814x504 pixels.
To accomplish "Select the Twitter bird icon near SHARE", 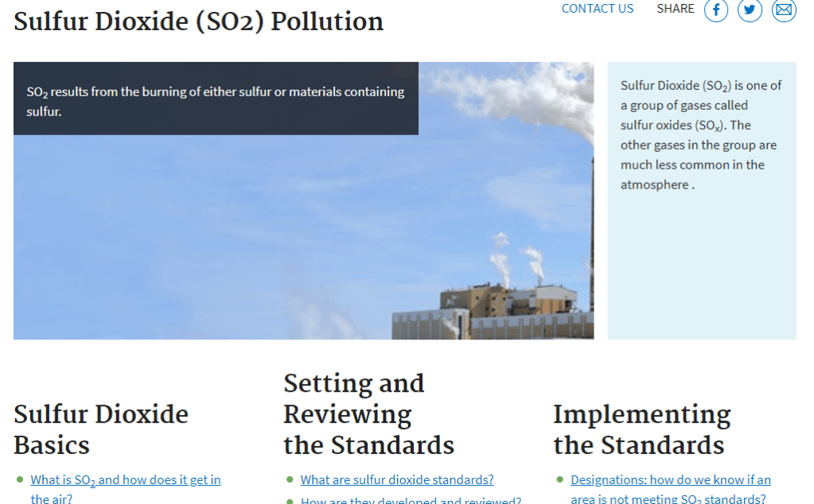I will (x=750, y=10).
